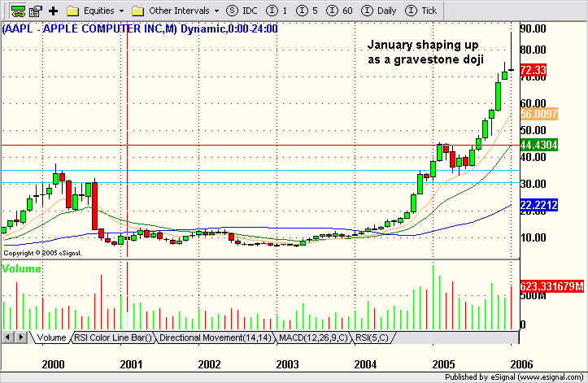This screenshot has width=588, height=383.
Task: Open the Equities dropdown arrow
Action: (x=121, y=11)
